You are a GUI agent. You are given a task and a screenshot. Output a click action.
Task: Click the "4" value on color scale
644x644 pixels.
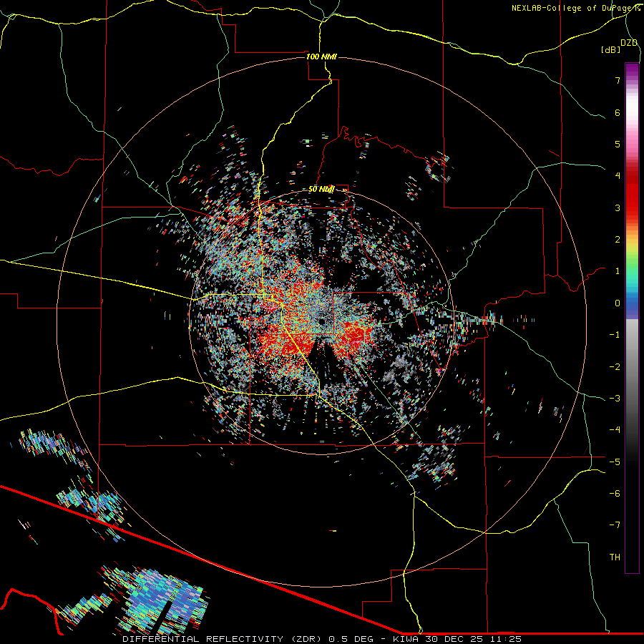point(618,176)
